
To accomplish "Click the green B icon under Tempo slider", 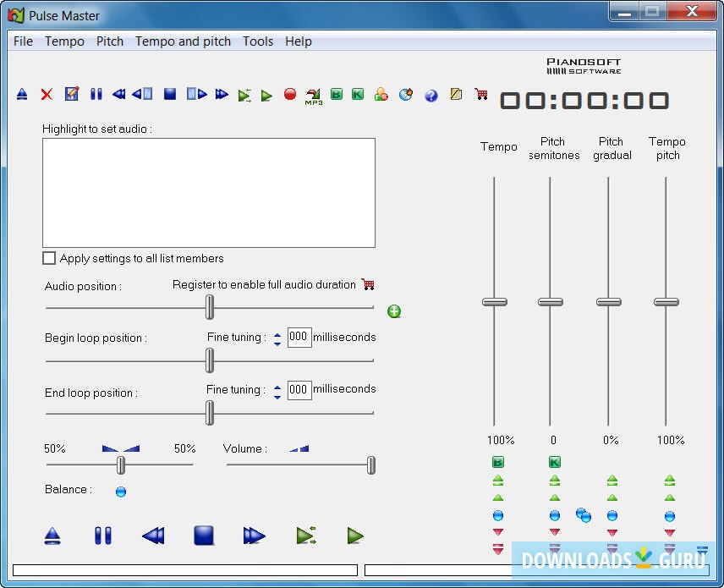I will [497, 462].
